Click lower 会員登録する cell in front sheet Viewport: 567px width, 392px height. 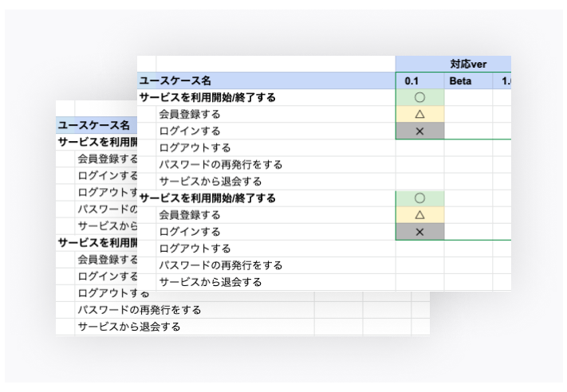coord(276,215)
